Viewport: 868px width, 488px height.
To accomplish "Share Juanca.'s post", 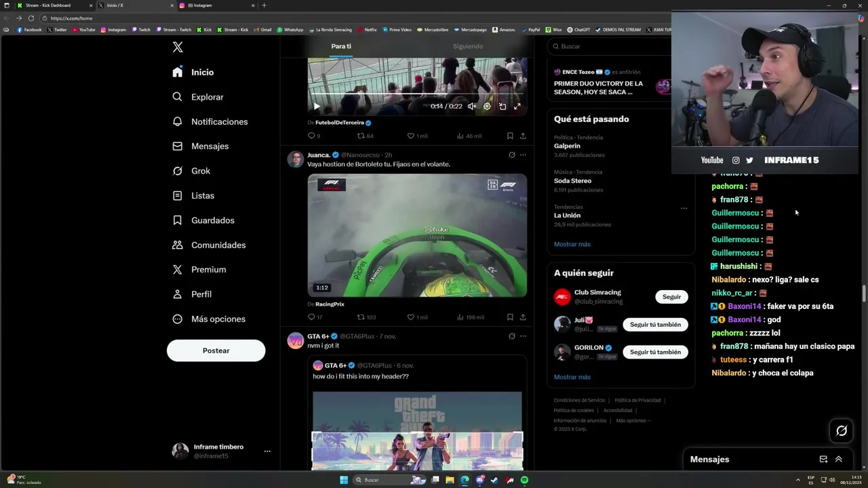I will 523,317.
